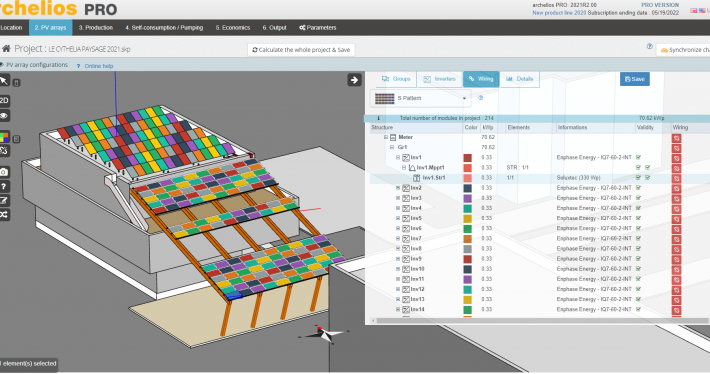Expand the Inv2 tree node

pos(398,188)
